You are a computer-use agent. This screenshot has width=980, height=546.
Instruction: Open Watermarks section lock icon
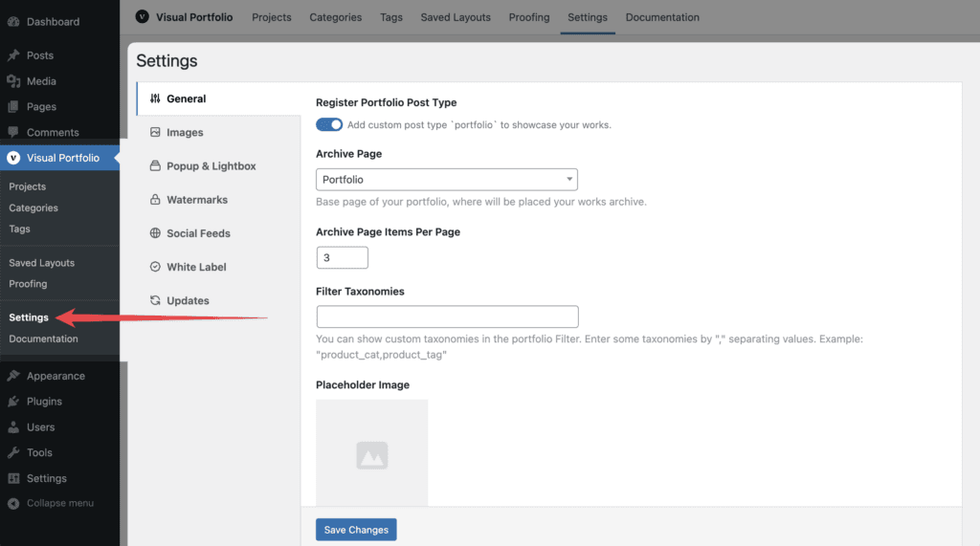pos(155,199)
